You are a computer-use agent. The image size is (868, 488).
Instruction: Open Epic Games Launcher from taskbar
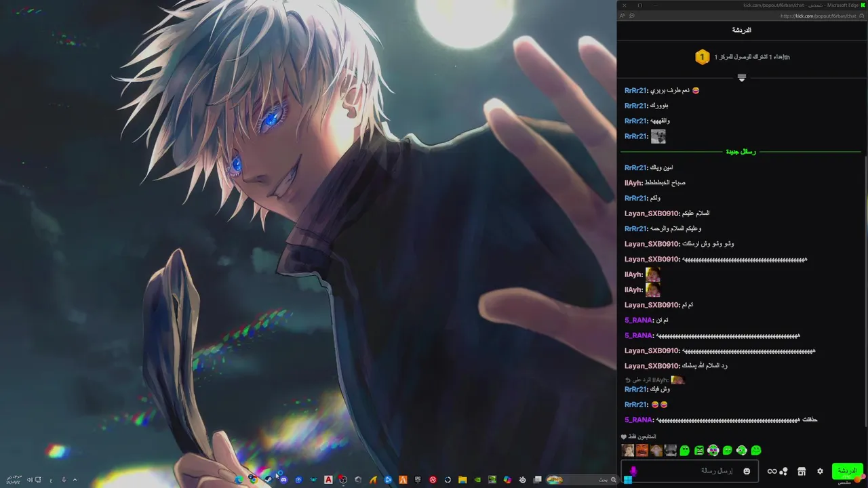pos(418,480)
